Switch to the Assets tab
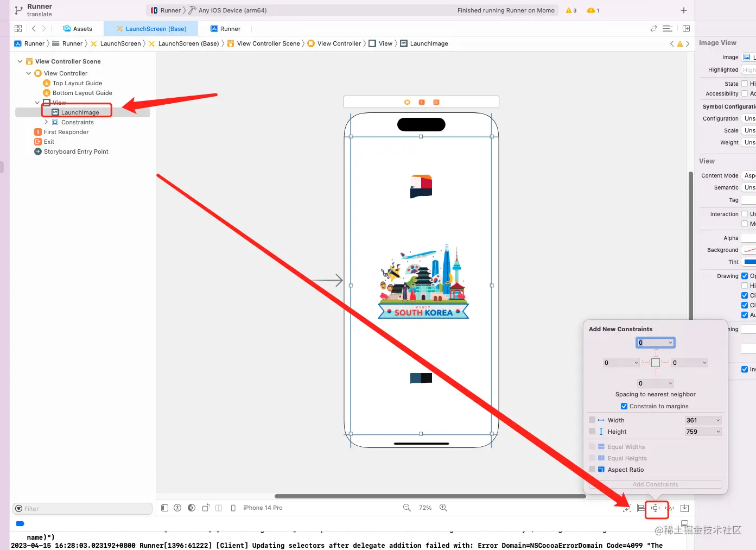Image resolution: width=756 pixels, height=550 pixels. pyautogui.click(x=77, y=29)
